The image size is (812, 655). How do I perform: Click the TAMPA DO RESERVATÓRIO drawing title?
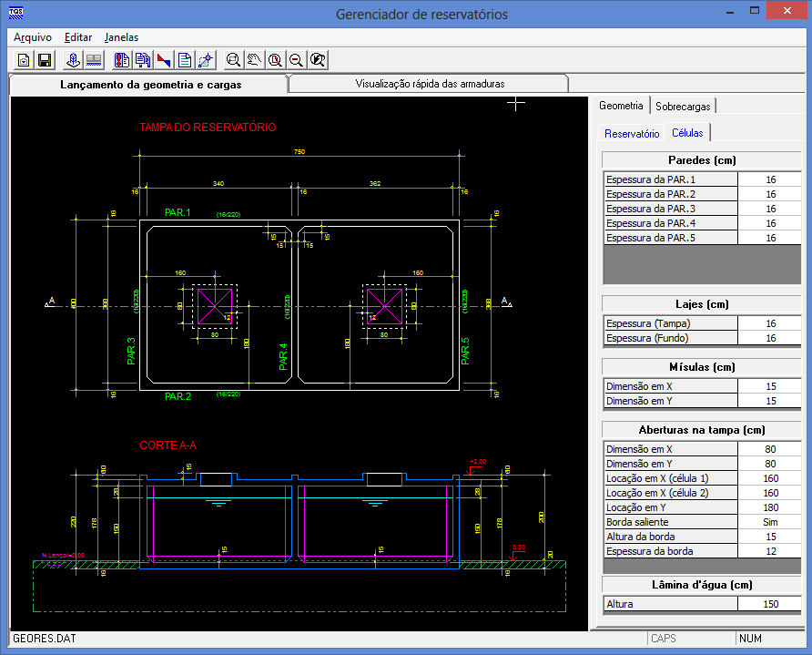point(208,128)
